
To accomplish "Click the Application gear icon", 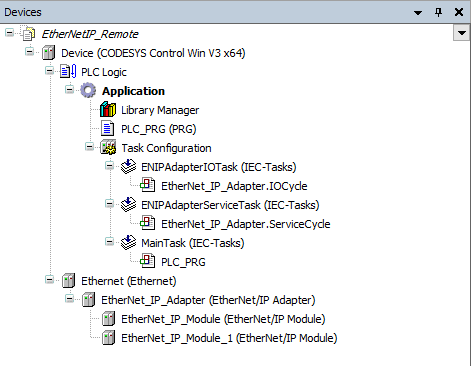I will pyautogui.click(x=88, y=91).
